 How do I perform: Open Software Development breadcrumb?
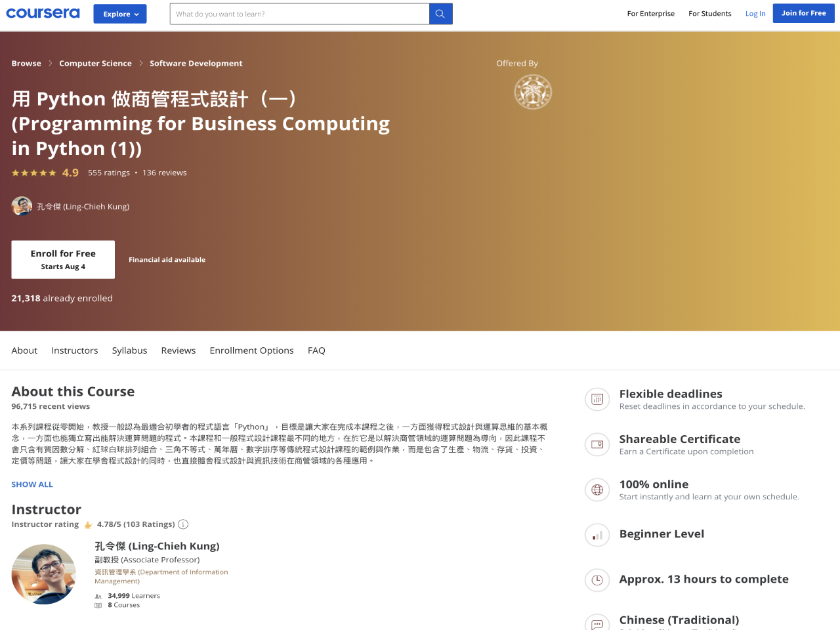(x=196, y=64)
